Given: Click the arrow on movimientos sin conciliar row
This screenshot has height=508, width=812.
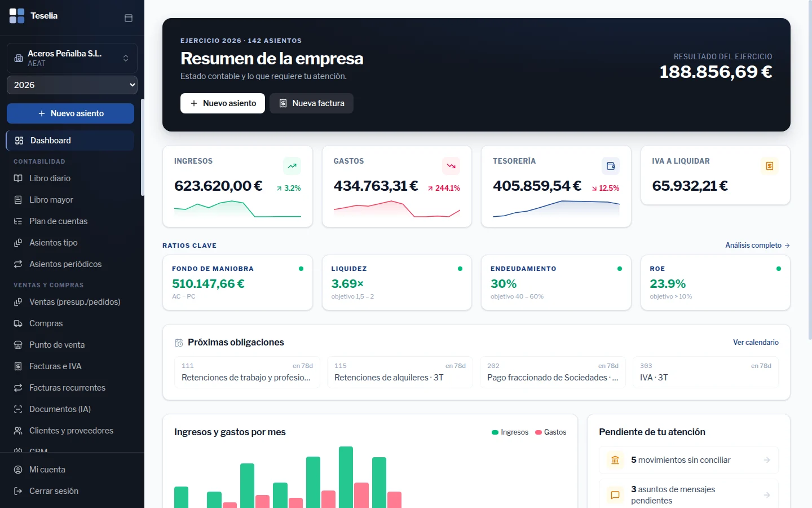Looking at the screenshot, I should pos(767,460).
